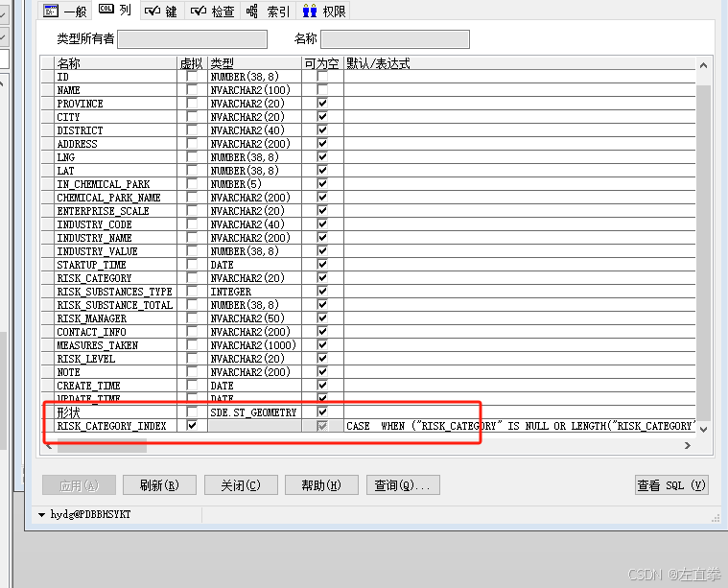
Task: Select the ID column name cell
Action: (x=116, y=77)
